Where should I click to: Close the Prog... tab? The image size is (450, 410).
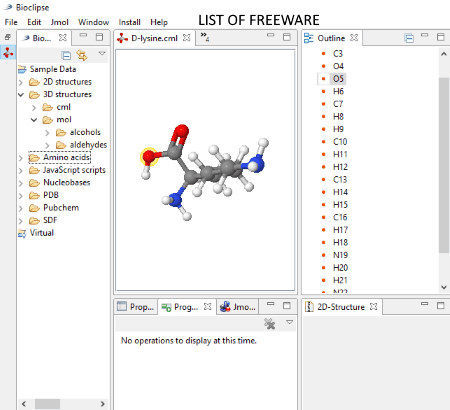pyautogui.click(x=207, y=306)
